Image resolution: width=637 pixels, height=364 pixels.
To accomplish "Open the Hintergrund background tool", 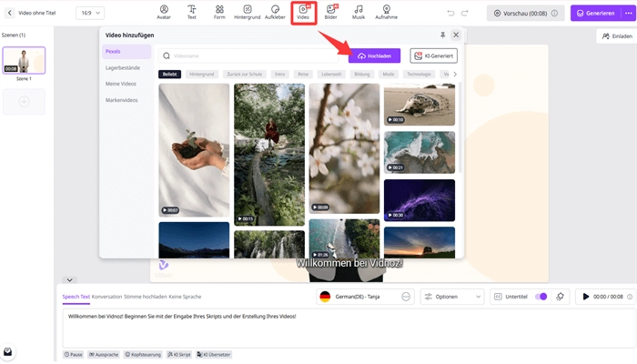I will (247, 12).
